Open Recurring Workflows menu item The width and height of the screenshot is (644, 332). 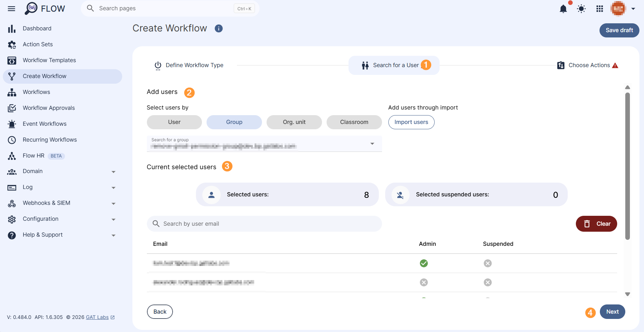[x=50, y=140]
